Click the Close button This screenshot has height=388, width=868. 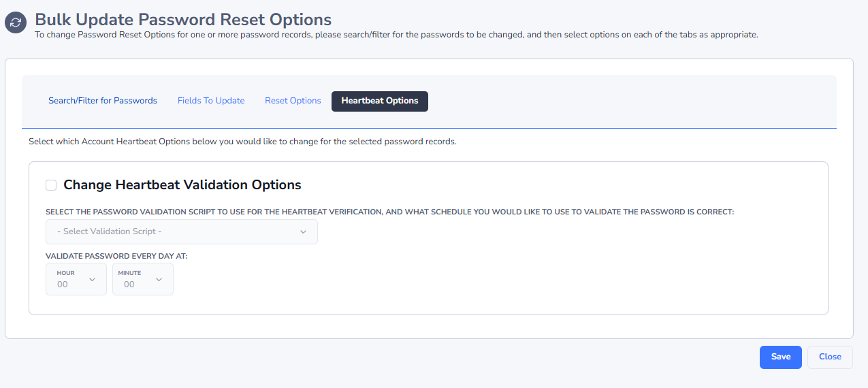tap(830, 357)
